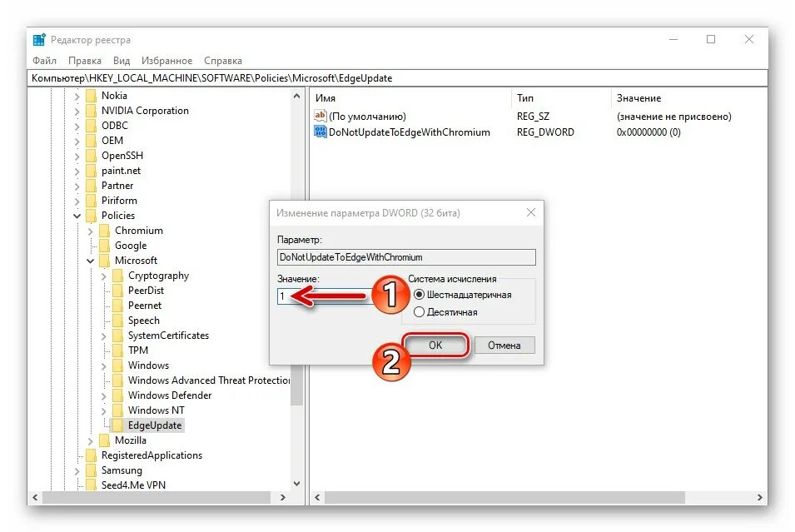Click the Параметр name field
The width and height of the screenshot is (795, 532).
click(x=406, y=257)
